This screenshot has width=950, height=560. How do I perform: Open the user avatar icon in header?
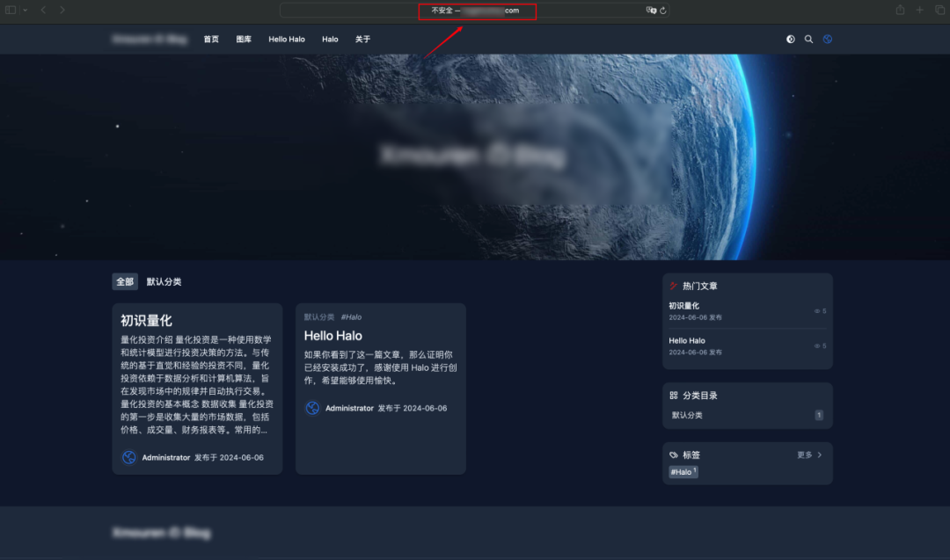click(828, 40)
